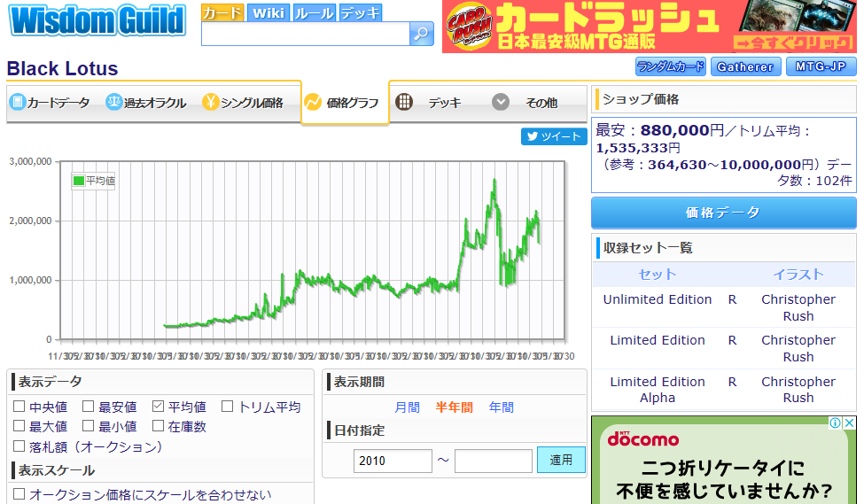Switch display period to 月間

click(x=408, y=407)
